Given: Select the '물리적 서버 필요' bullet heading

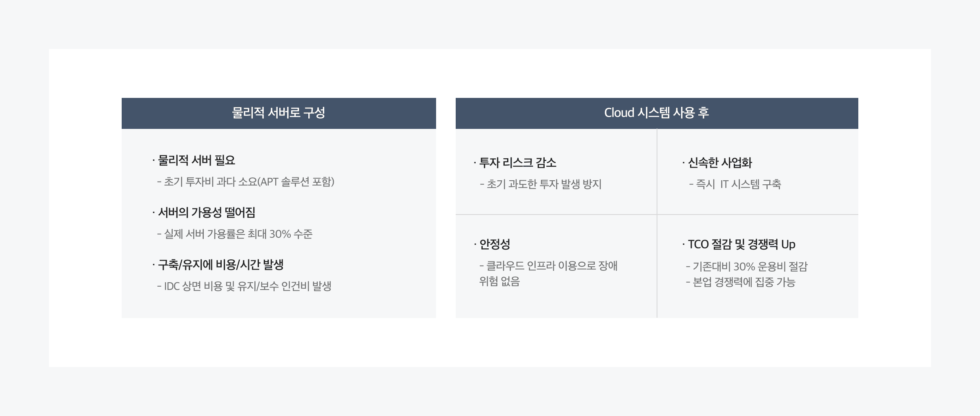Looking at the screenshot, I should [x=196, y=160].
